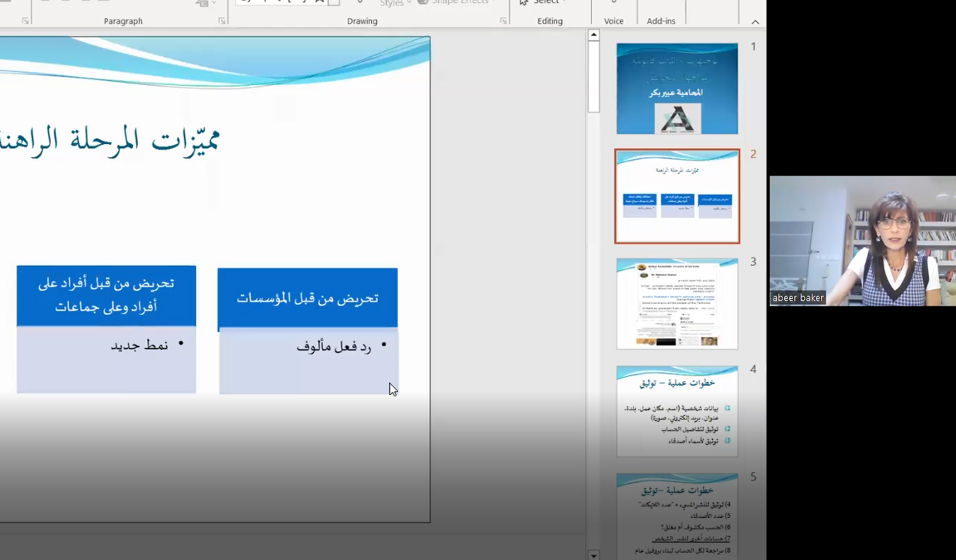Choose slide 5 thumbnail in panel
This screenshot has width=956, height=560.
(x=677, y=516)
